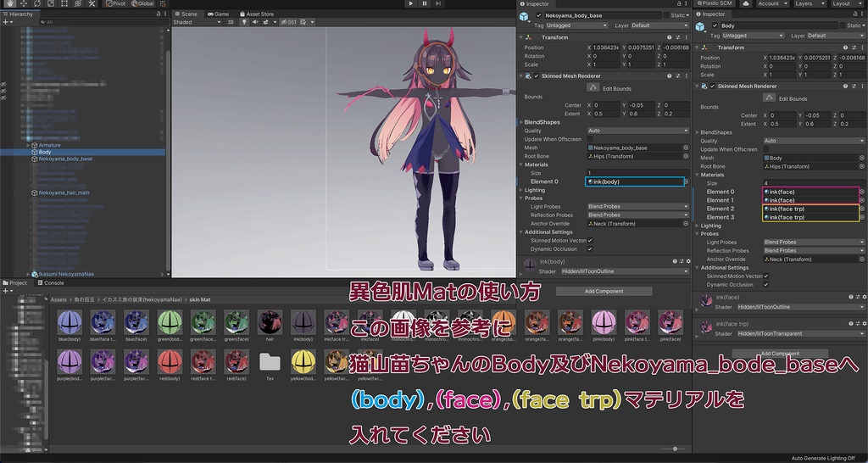
Task: Toggle Scene grid visibility icon
Action: [x=304, y=22]
